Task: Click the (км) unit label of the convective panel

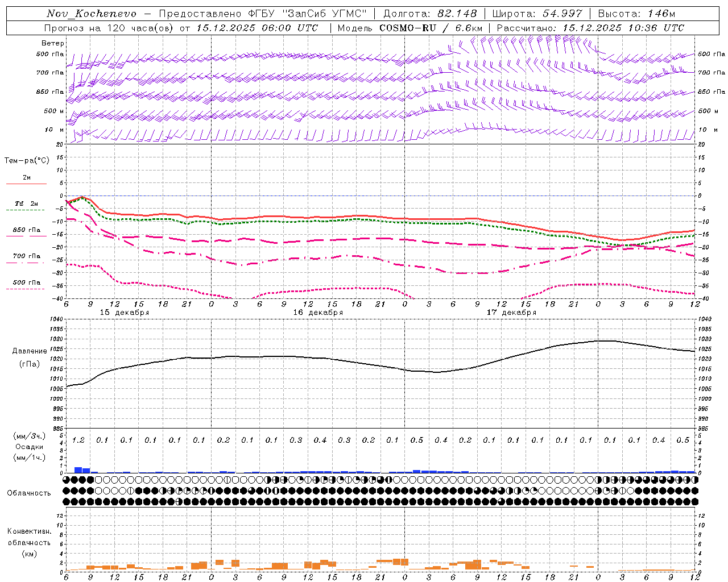Action: click(x=29, y=554)
